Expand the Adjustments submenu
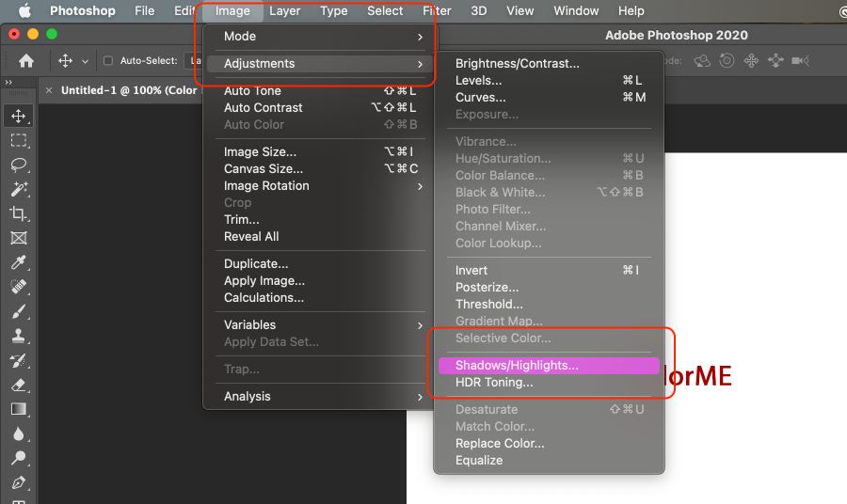Viewport: 847px width, 504px height. (322, 64)
